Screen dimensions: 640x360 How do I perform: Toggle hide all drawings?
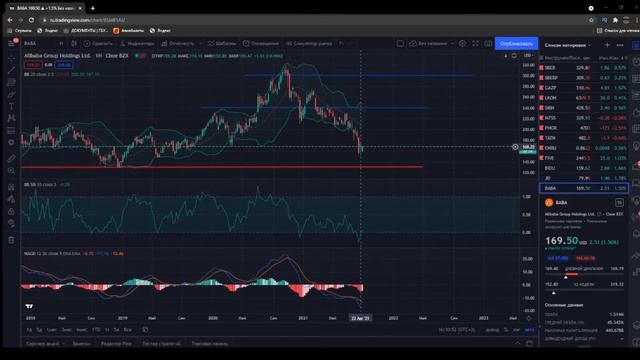point(11,224)
